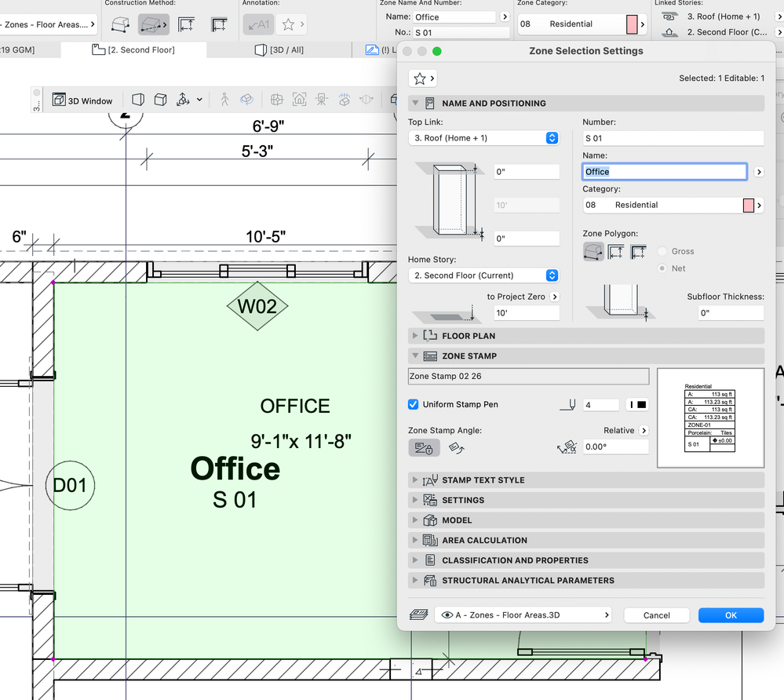Screen dimensions: 784x700
Task: Click the Orbit tool icon in toolbar
Action: [x=248, y=100]
